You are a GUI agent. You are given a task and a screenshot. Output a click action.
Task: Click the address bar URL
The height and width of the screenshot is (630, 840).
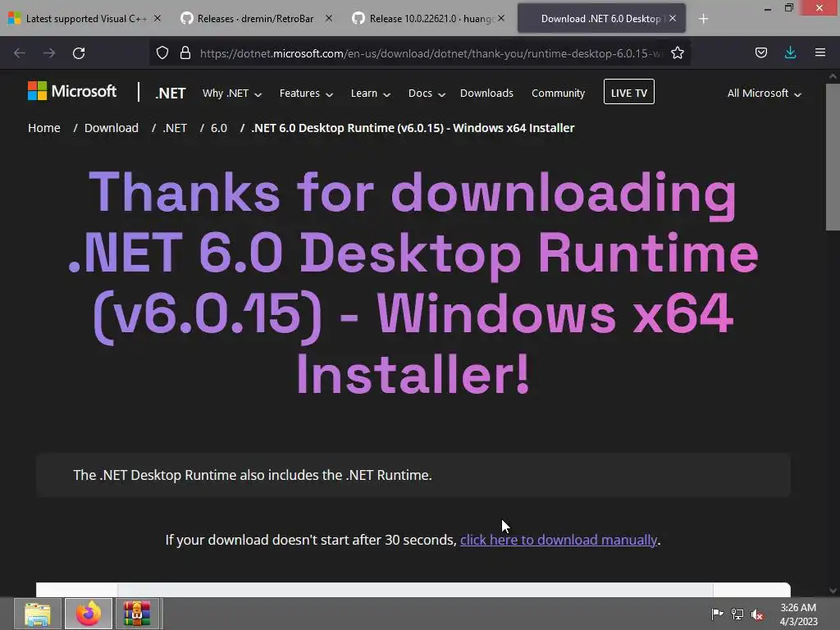(430, 53)
